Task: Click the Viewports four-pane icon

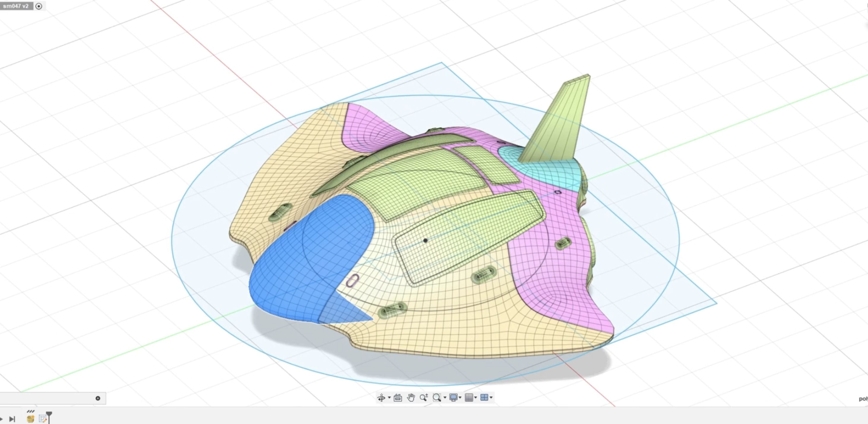Action: pos(484,398)
